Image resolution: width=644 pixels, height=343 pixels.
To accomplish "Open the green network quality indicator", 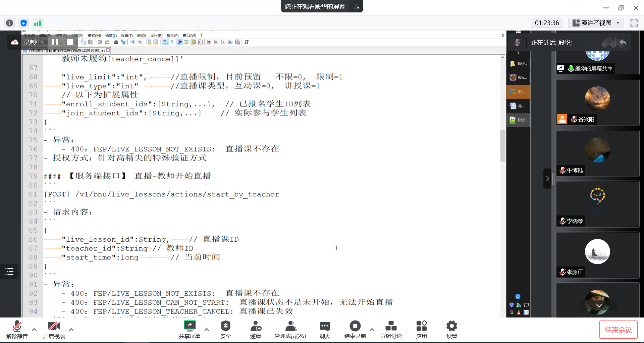I will click(x=37, y=23).
